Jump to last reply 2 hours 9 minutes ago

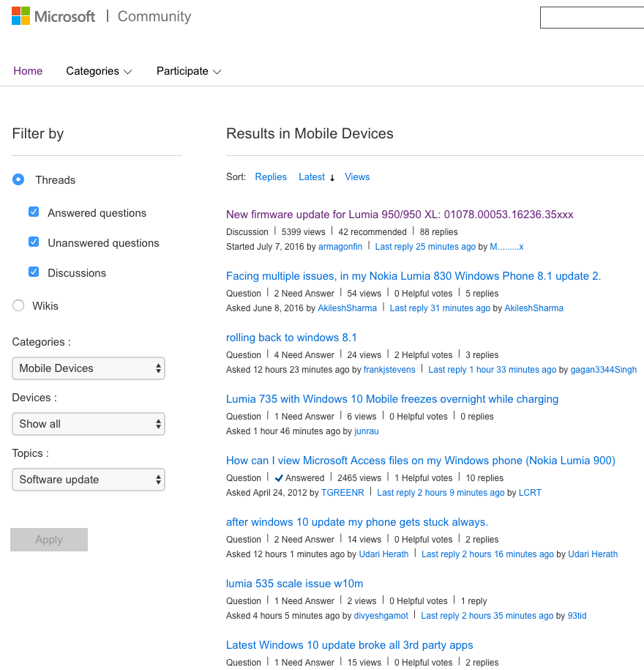click(441, 493)
